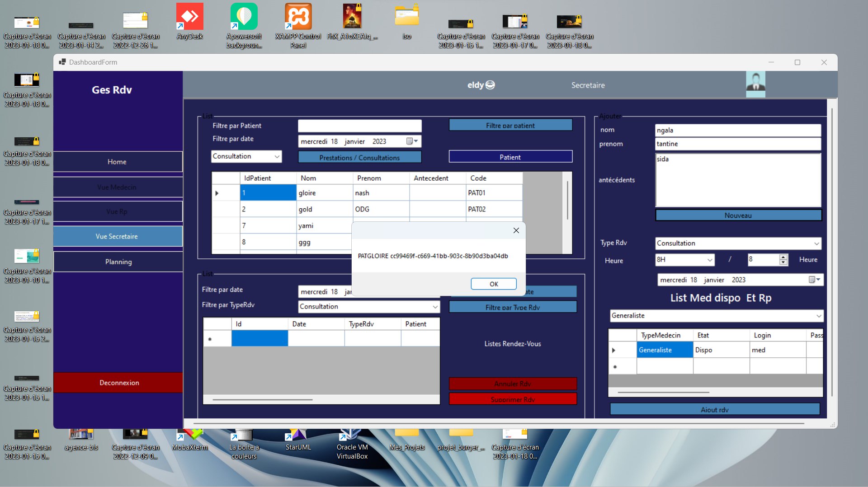This screenshot has width=868, height=487.
Task: Click the Supprimer Rdv button
Action: (513, 399)
